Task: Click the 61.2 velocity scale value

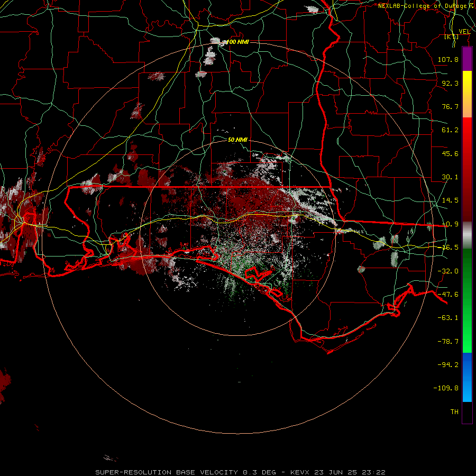Action: click(450, 130)
